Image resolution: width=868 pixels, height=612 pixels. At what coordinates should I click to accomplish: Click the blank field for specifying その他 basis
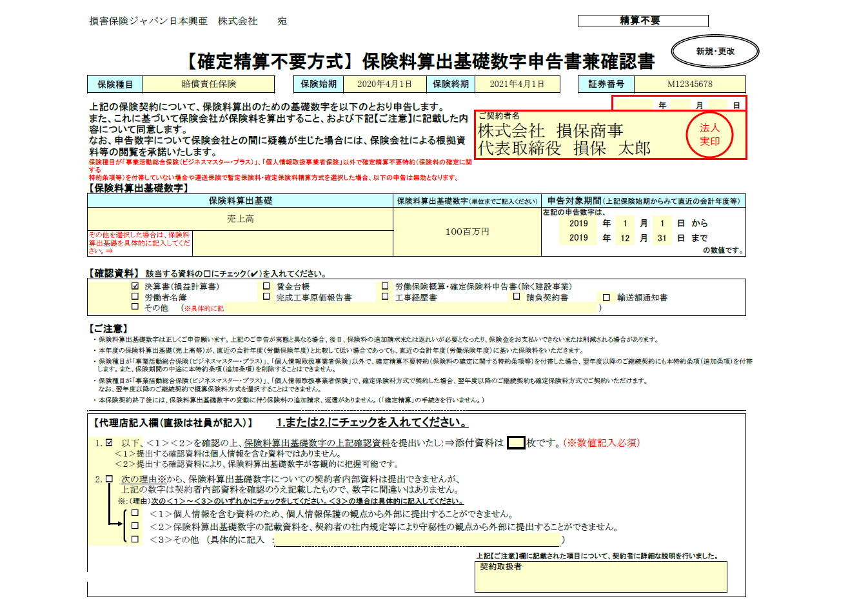coord(293,243)
